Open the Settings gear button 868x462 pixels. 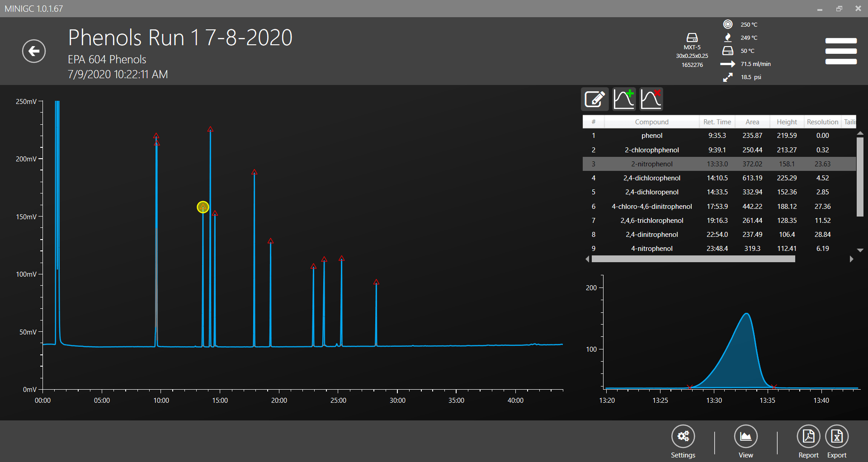pyautogui.click(x=683, y=437)
